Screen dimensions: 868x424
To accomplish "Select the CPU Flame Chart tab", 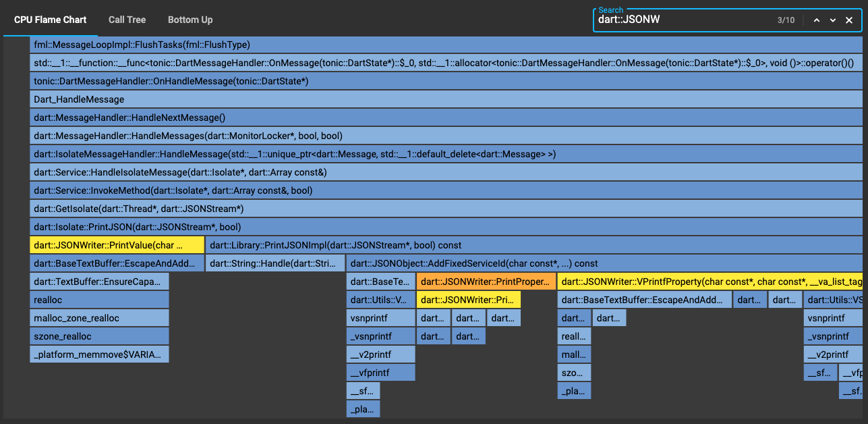I will 51,20.
